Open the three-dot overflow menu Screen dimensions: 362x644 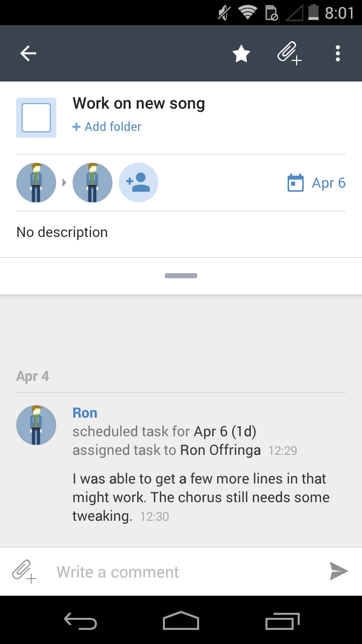(338, 53)
